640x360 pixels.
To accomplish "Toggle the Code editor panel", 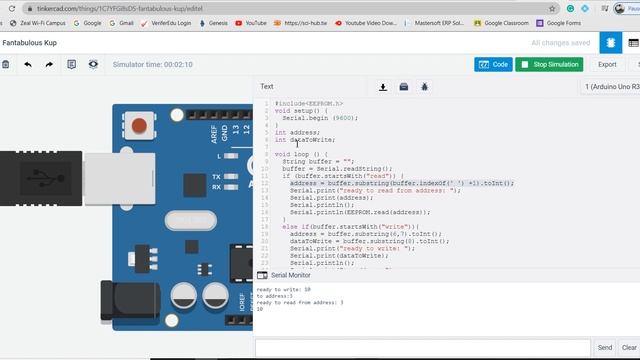I will point(493,64).
